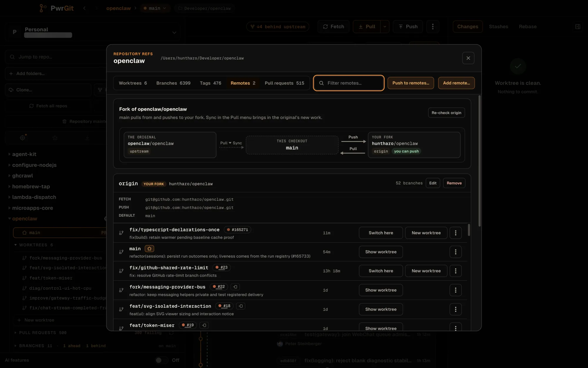
Task: Open the Stashes tab in right panel
Action: click(498, 26)
